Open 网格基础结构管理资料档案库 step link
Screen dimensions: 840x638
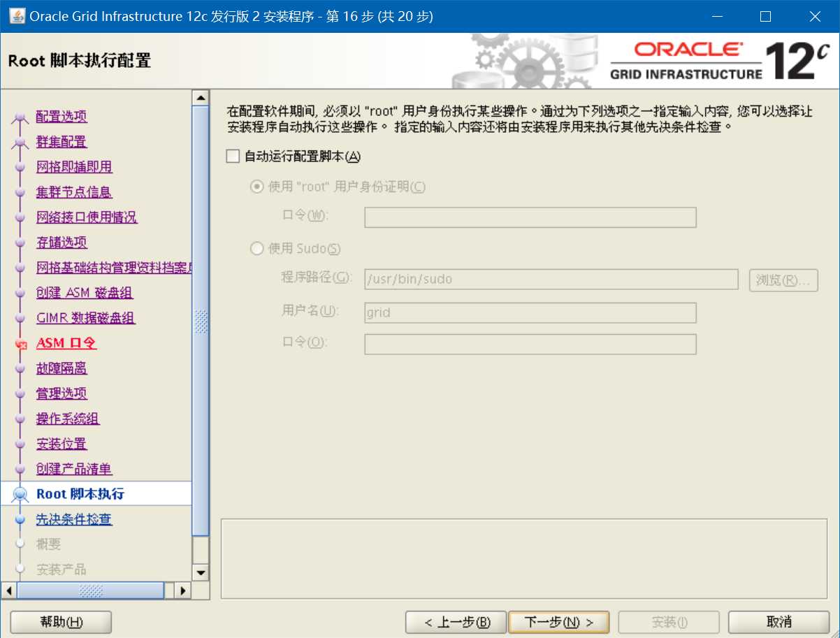pos(114,268)
